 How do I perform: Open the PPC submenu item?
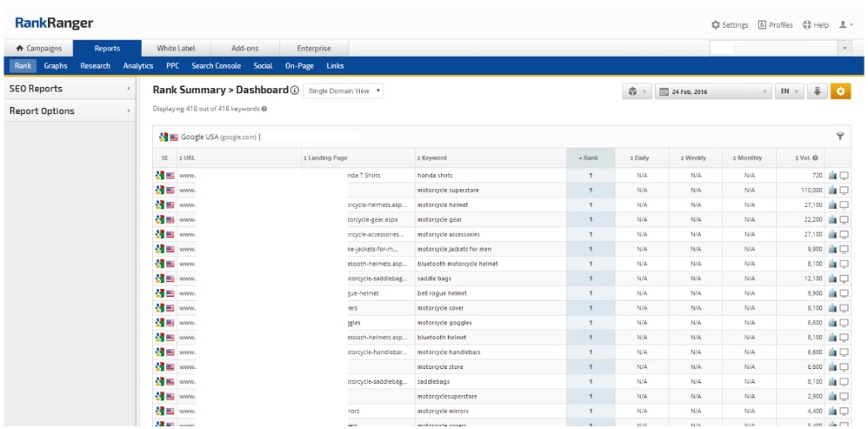tap(173, 66)
